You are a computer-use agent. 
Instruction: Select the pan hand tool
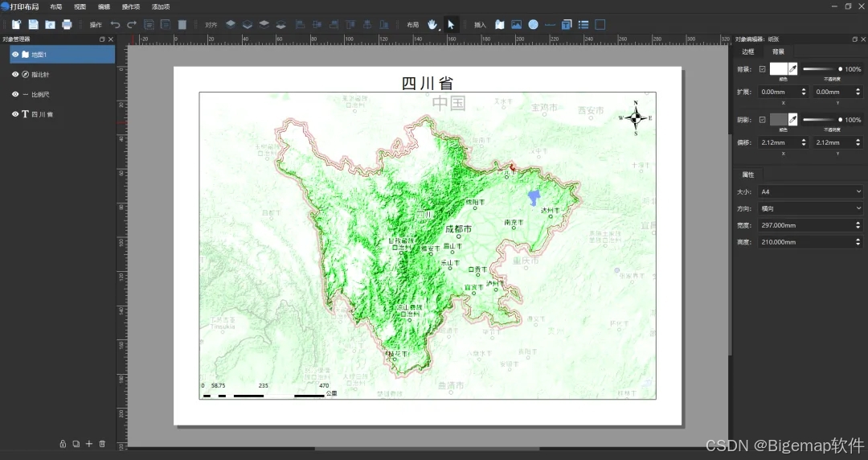(432, 24)
